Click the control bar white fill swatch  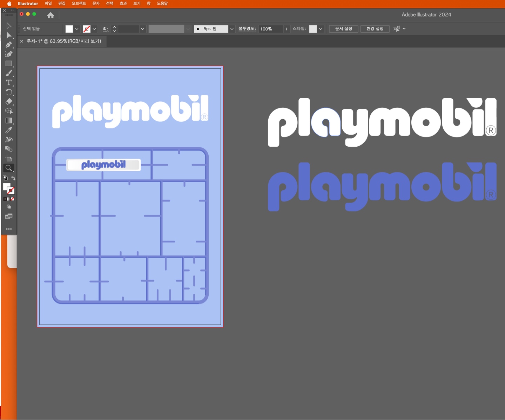[69, 29]
